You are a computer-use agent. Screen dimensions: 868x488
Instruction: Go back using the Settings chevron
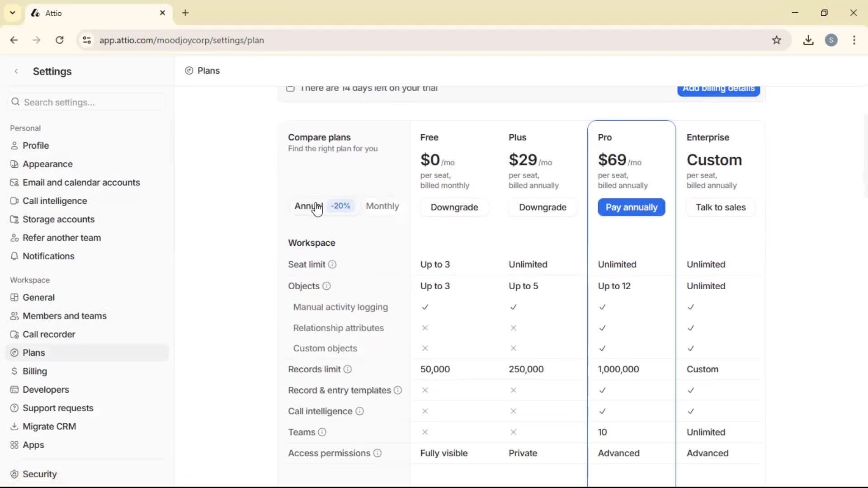(16, 71)
